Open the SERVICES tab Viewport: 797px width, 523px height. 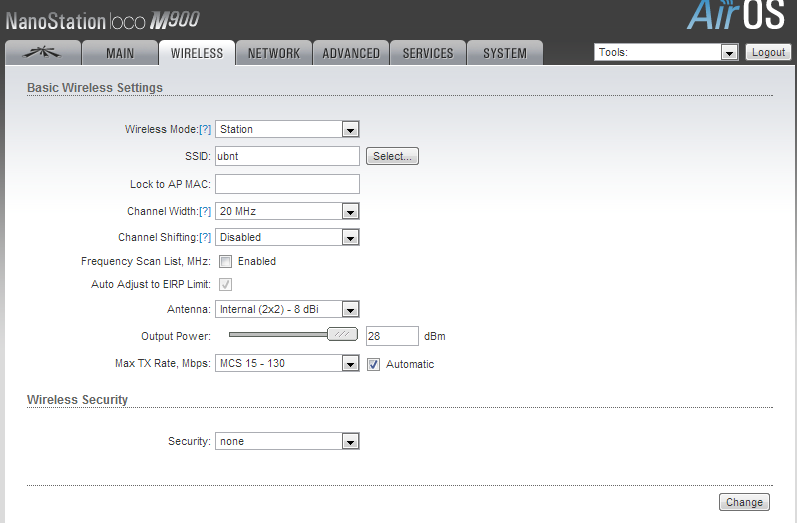428,53
